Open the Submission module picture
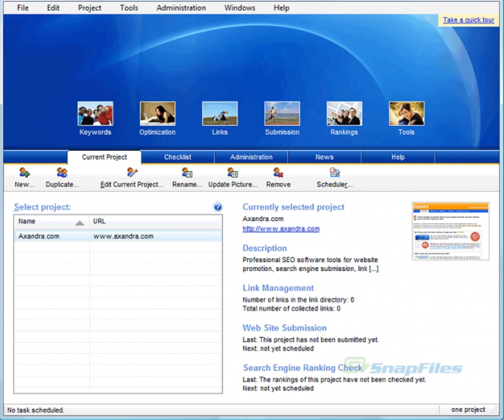The height and width of the screenshot is (420, 504). [x=282, y=114]
